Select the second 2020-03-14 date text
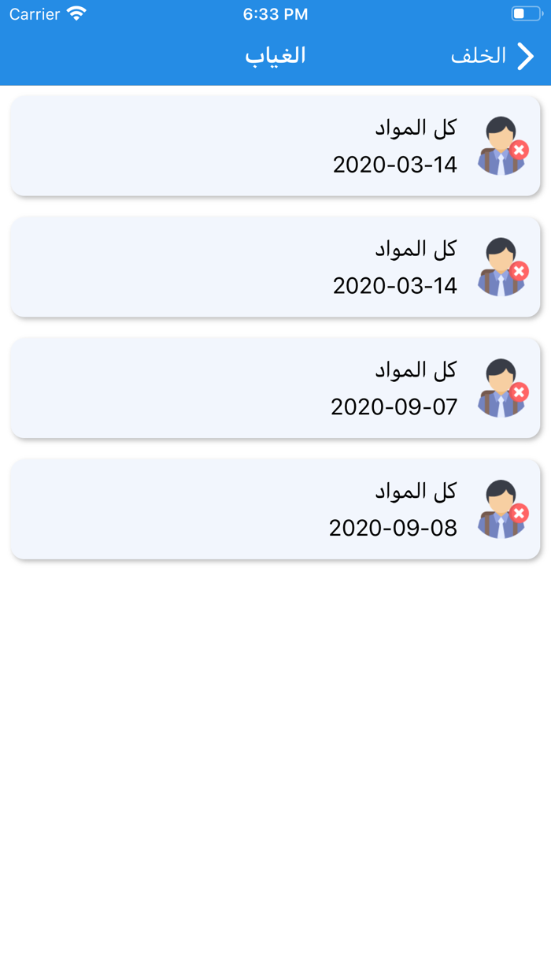 click(394, 286)
